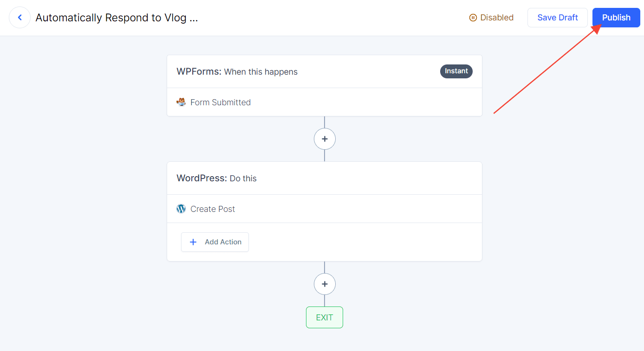Select the Form Submitted trigger row
This screenshot has width=644, height=351.
pos(325,102)
